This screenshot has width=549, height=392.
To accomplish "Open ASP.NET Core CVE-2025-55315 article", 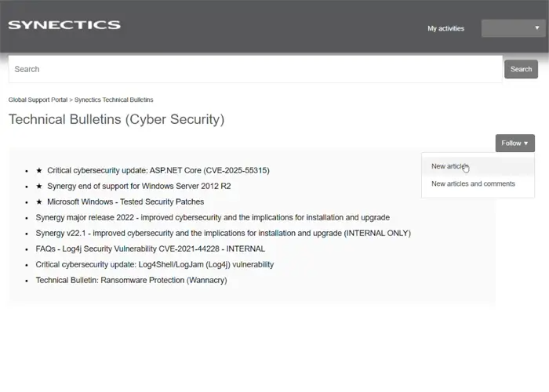I will point(158,170).
